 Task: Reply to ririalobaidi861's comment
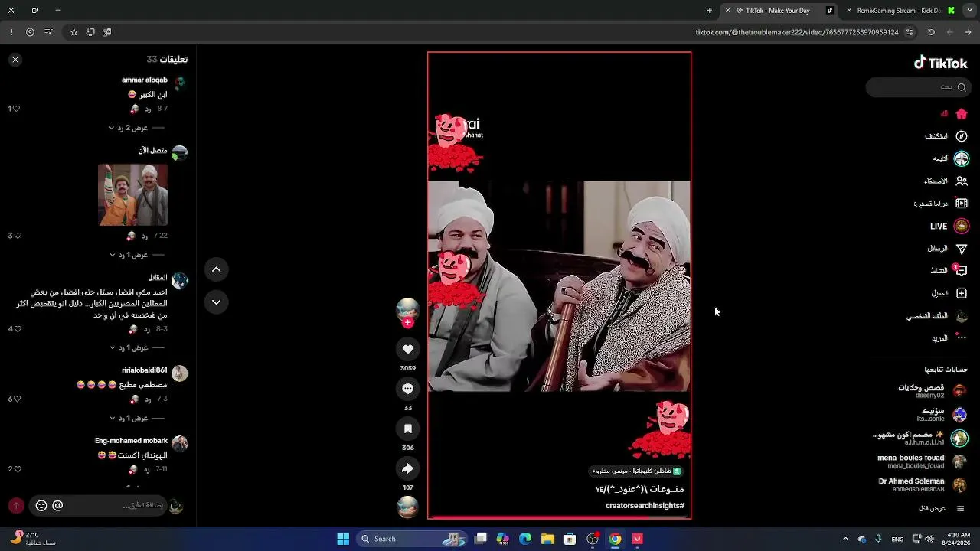(x=148, y=399)
